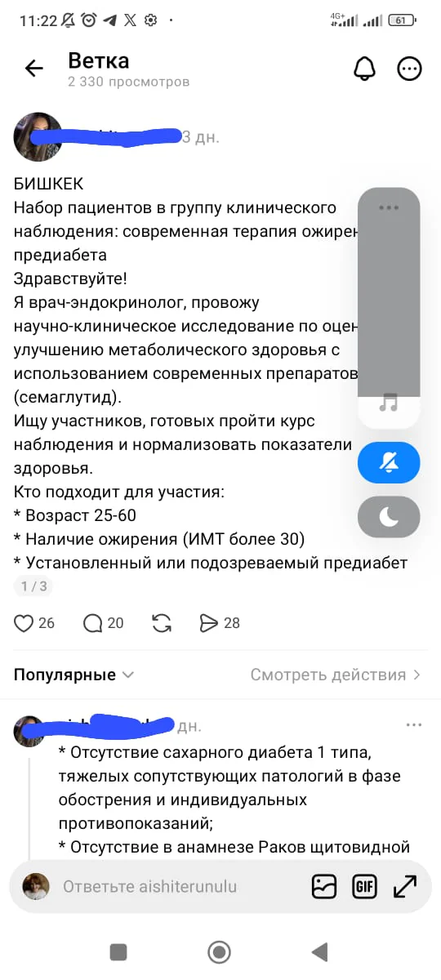Screen dimensions: 441x980
Task: Tap the music note sound mode button
Action: [x=389, y=404]
